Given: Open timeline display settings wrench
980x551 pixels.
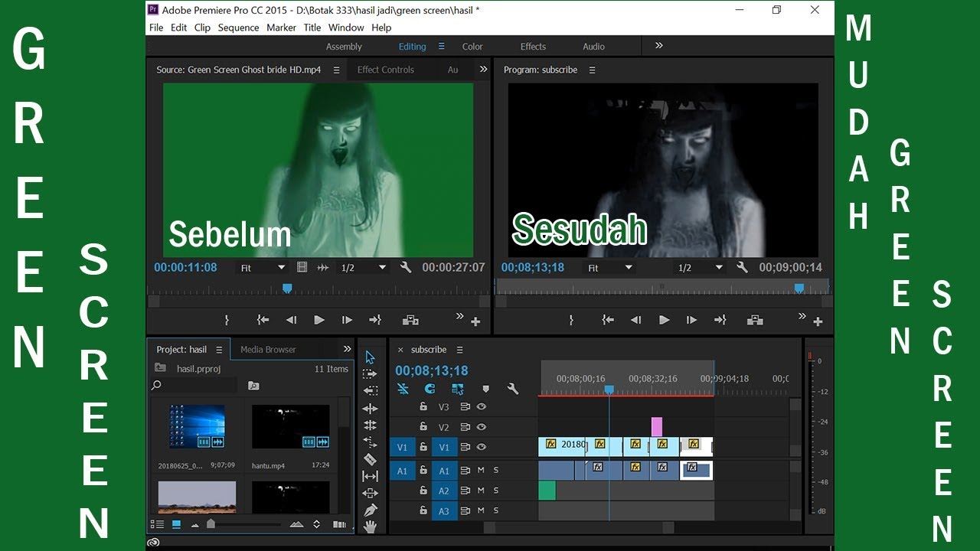Looking at the screenshot, I should tap(513, 389).
